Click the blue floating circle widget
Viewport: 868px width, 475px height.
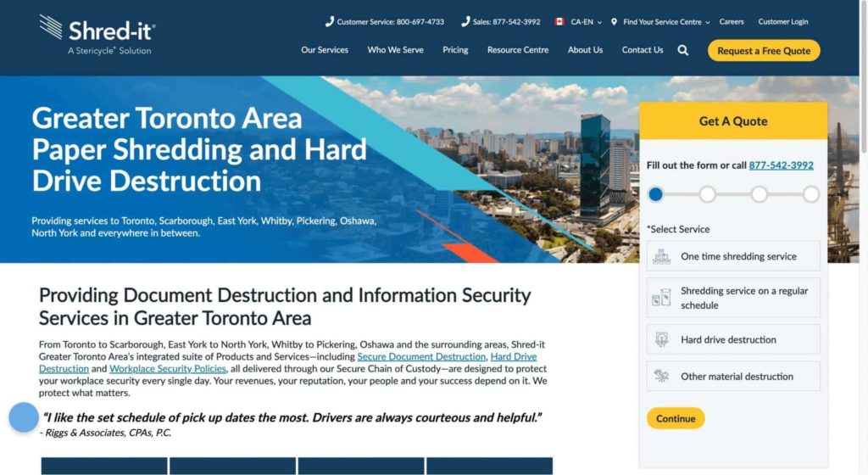point(24,417)
